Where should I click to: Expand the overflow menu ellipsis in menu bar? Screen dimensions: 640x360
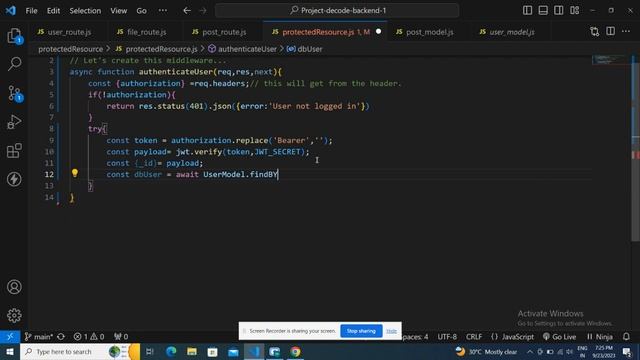pos(162,11)
